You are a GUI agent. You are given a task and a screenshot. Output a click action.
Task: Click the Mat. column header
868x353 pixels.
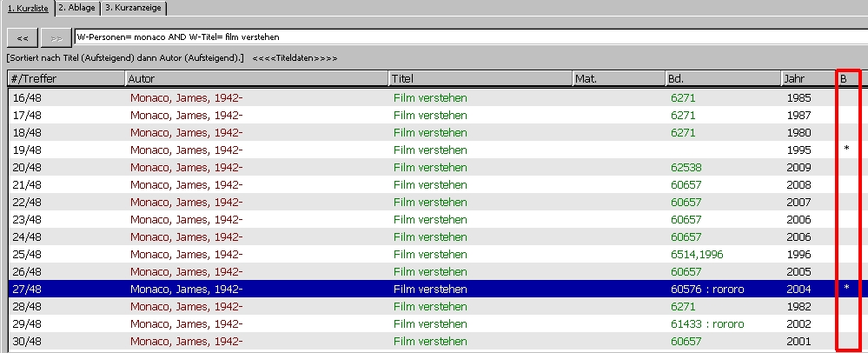point(617,79)
